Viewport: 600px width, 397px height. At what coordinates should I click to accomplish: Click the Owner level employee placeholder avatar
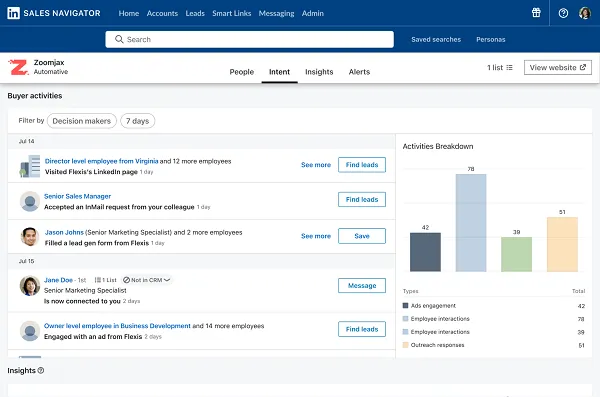click(30, 331)
